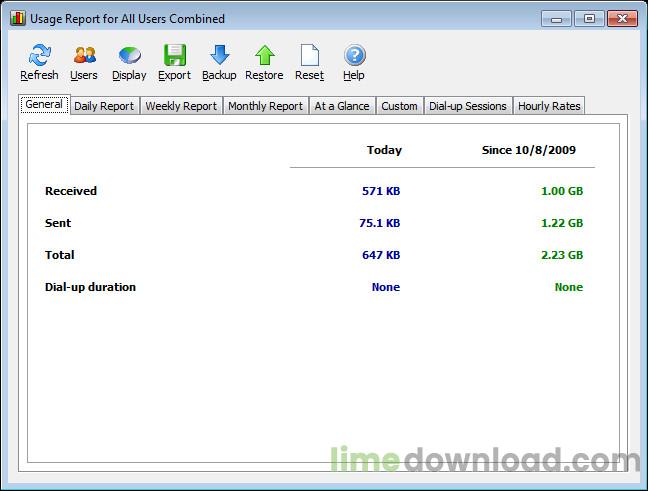Open the Daily Report tab
648x491 pixels.
pyautogui.click(x=103, y=106)
